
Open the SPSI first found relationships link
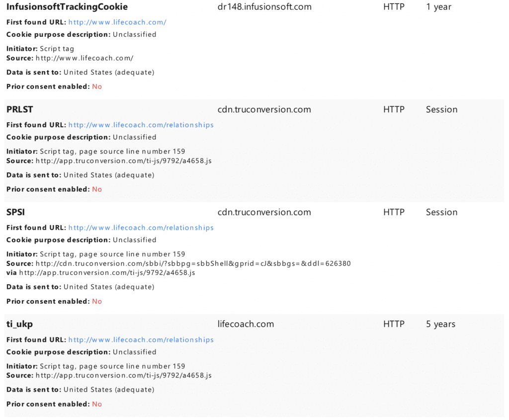click(141, 228)
